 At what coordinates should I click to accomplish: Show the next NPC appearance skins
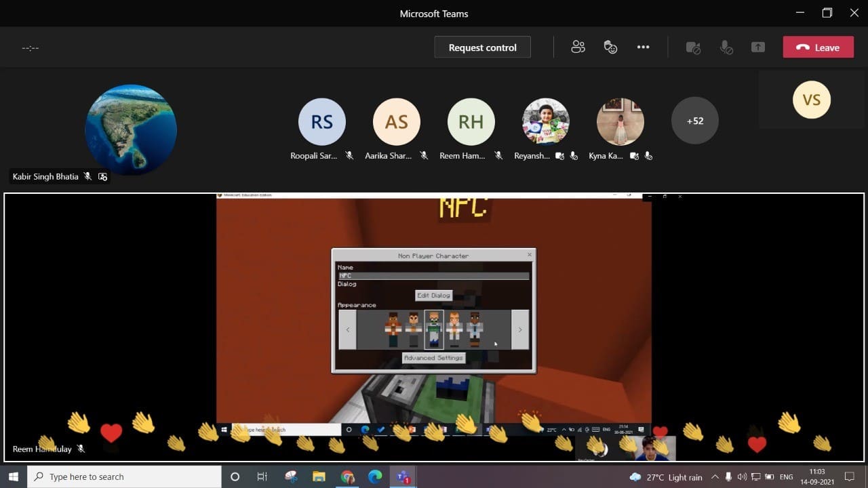pos(520,329)
